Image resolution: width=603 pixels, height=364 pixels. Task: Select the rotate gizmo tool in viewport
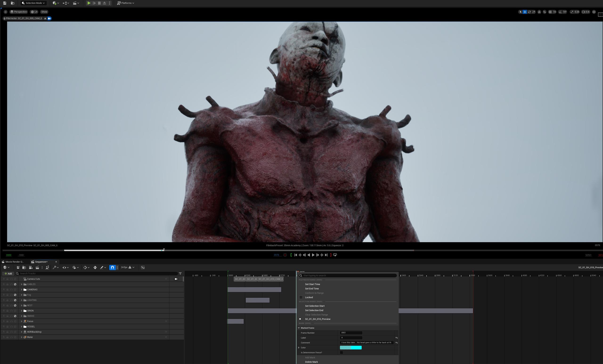(x=529, y=12)
